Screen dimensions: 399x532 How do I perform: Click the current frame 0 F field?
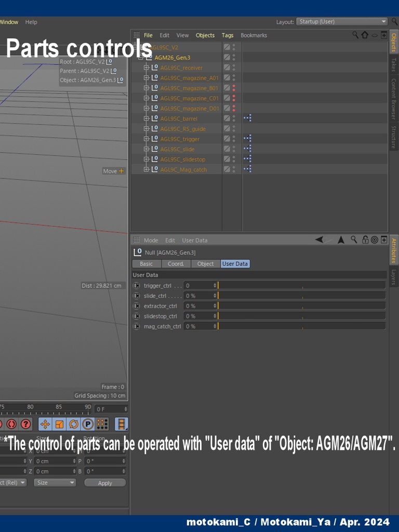click(111, 409)
